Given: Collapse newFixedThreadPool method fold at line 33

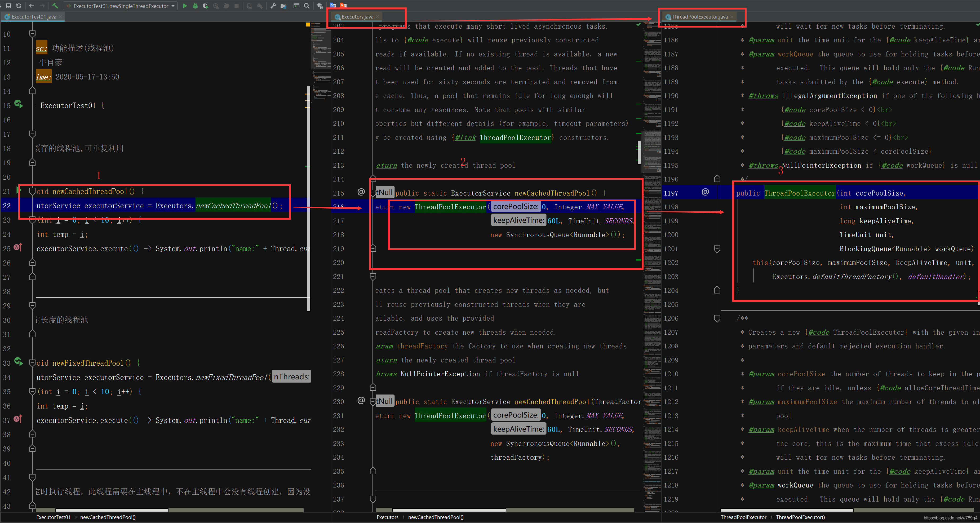Looking at the screenshot, I should point(32,363).
